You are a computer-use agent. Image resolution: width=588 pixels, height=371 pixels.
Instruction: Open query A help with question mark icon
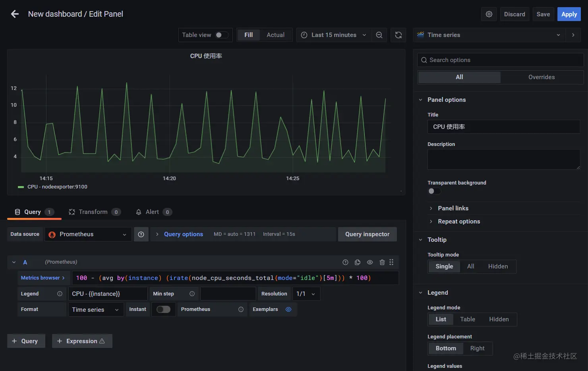[x=345, y=262]
